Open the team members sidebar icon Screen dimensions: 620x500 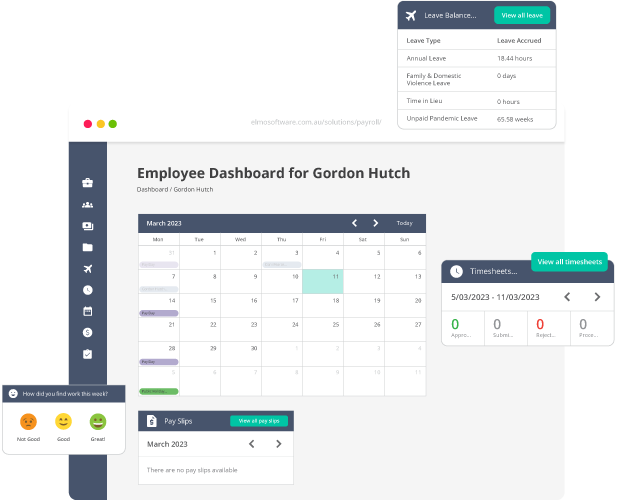[88, 204]
